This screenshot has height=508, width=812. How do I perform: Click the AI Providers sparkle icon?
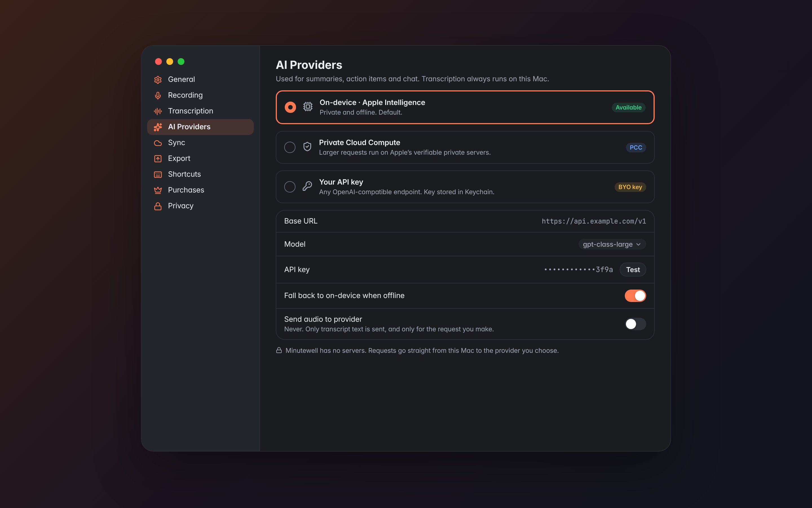(158, 127)
